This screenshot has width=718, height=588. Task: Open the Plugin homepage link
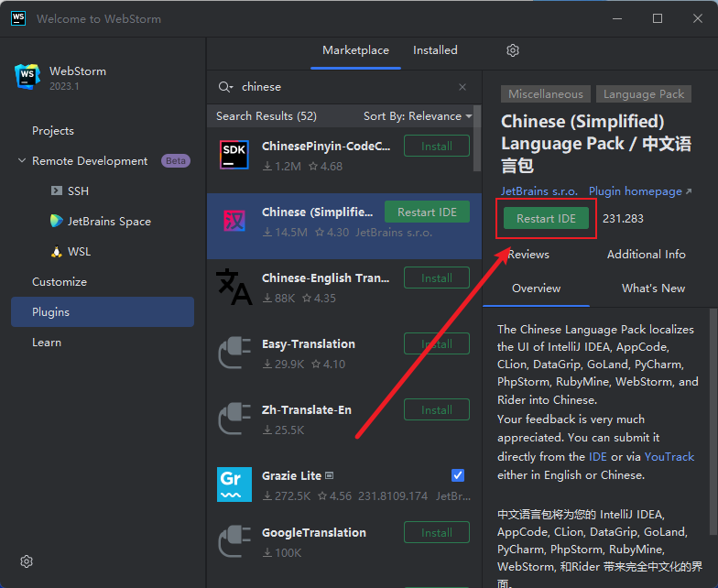tap(639, 191)
